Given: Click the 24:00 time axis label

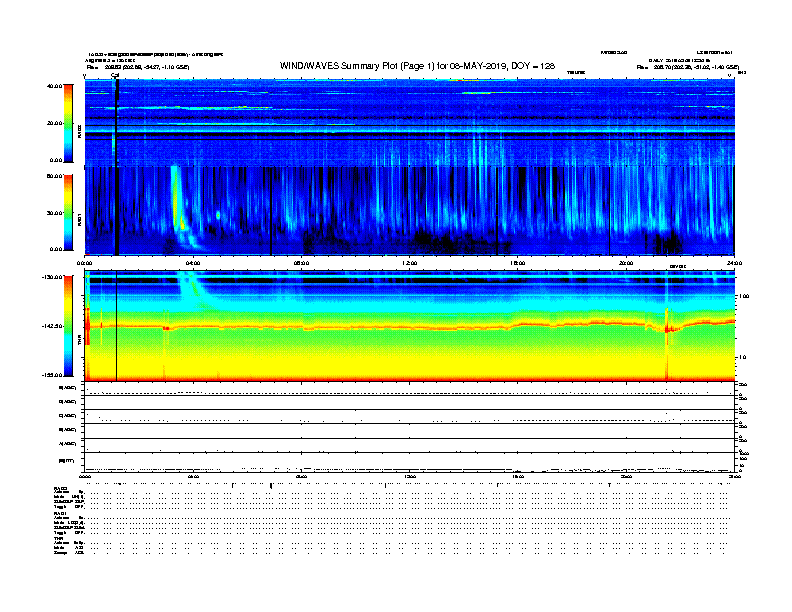Looking at the screenshot, I should [x=733, y=264].
